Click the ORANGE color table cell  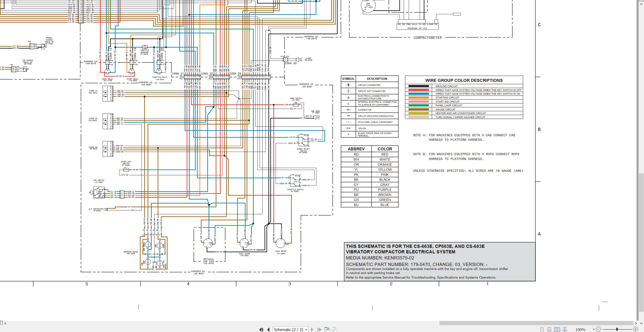tap(385, 164)
